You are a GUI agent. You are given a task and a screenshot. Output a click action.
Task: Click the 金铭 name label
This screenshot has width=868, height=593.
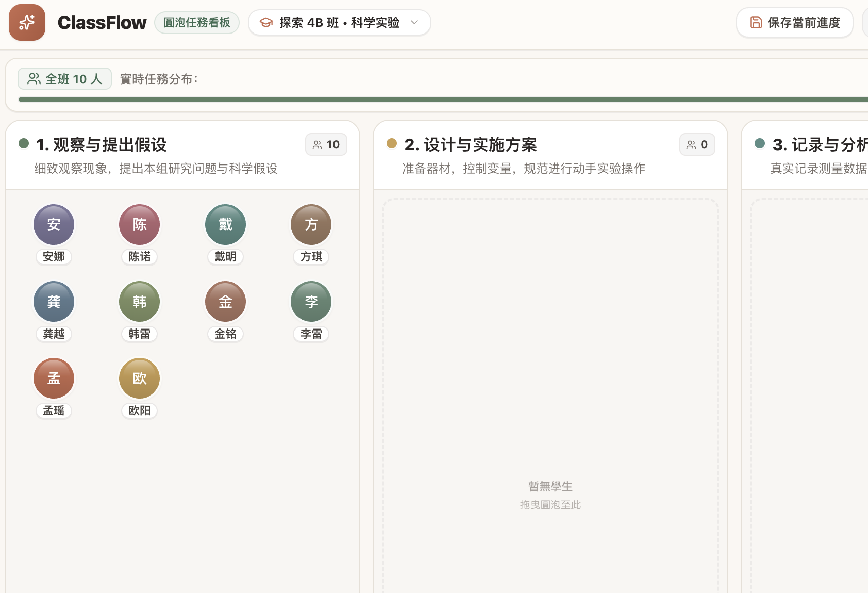(x=225, y=334)
